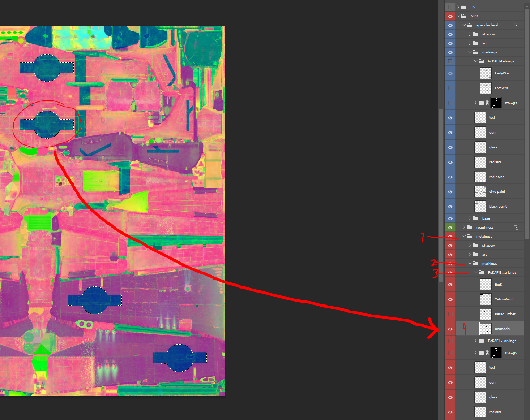Click the roughness group folder icon
Viewport: 530px width, 420px height.
tap(470, 227)
